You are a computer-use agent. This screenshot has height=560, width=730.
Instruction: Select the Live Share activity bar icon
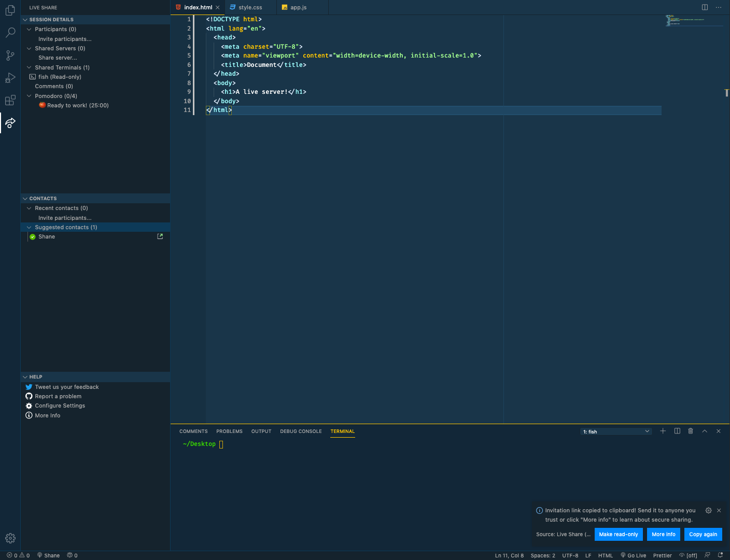coord(10,123)
